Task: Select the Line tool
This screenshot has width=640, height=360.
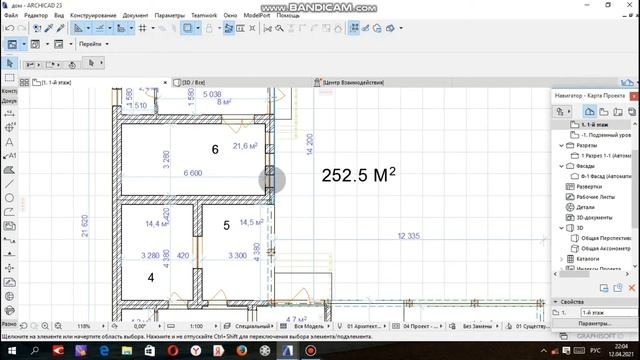Action: [9, 184]
